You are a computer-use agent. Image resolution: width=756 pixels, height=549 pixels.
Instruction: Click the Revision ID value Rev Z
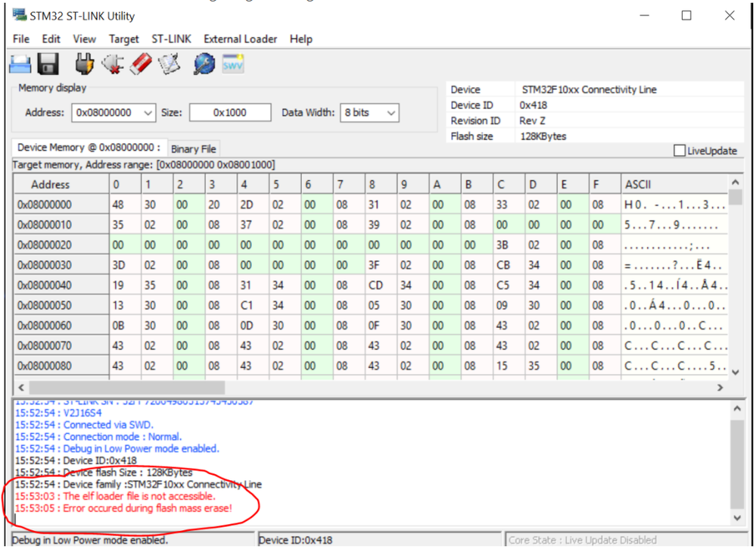tap(532, 120)
